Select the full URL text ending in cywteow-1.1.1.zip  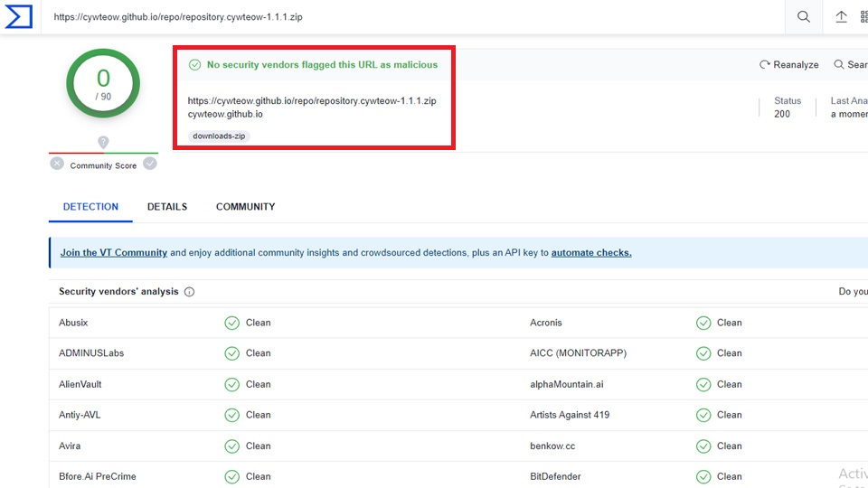(x=312, y=100)
